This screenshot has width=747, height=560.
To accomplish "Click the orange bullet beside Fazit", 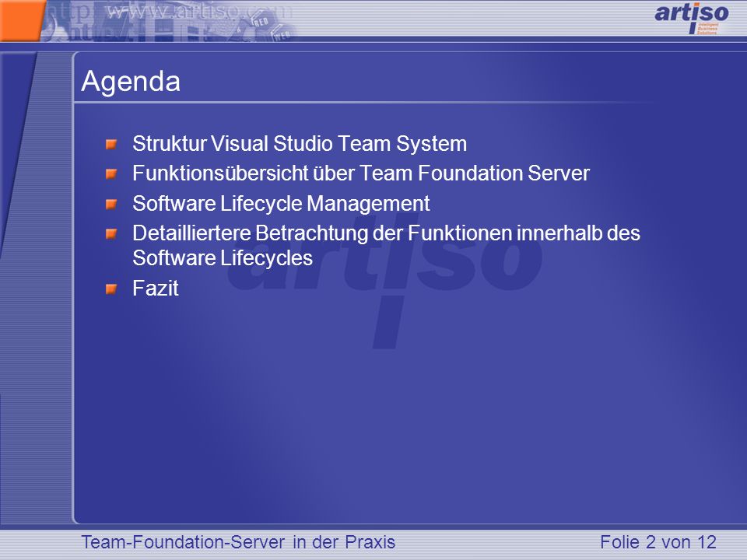I will [x=111, y=289].
